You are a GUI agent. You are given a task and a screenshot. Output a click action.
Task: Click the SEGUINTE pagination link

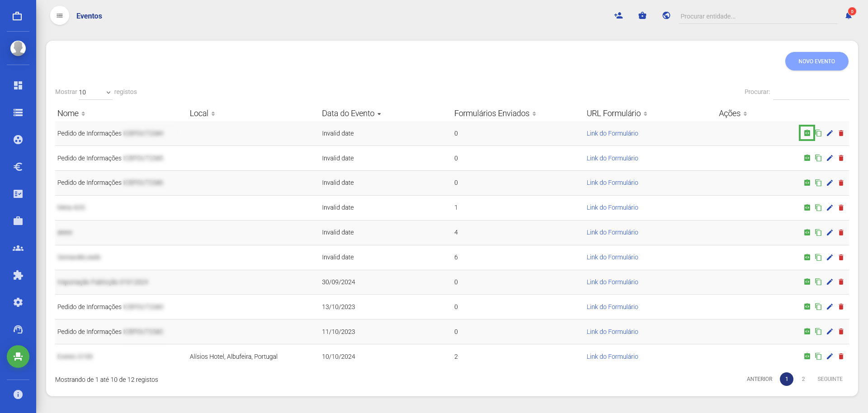830,379
